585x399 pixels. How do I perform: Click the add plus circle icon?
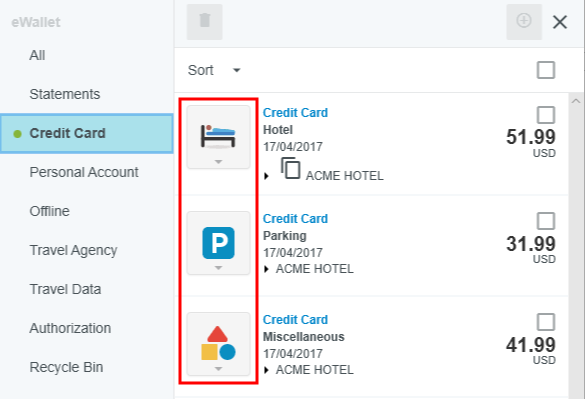click(524, 22)
